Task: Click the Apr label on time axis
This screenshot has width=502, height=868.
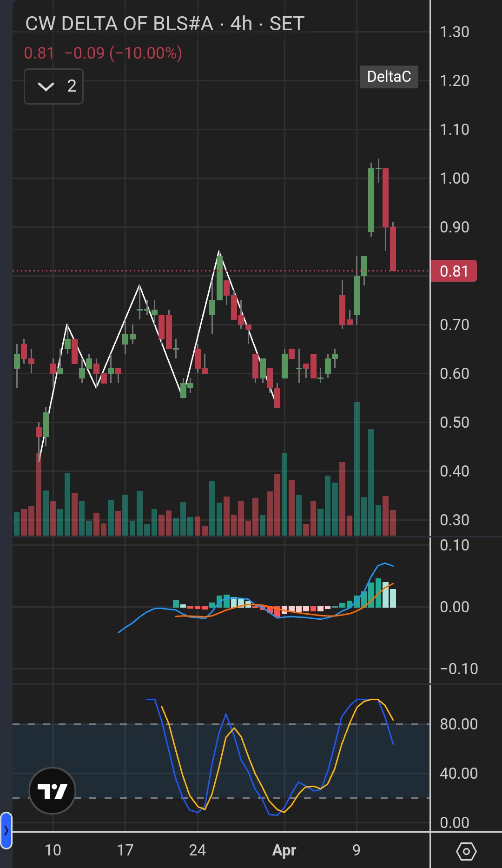Action: coord(284,850)
